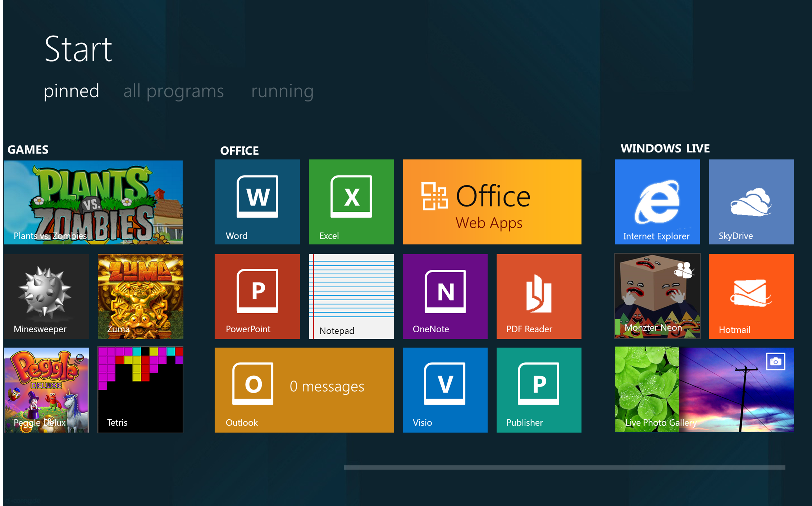Open the Word tile

pyautogui.click(x=257, y=202)
